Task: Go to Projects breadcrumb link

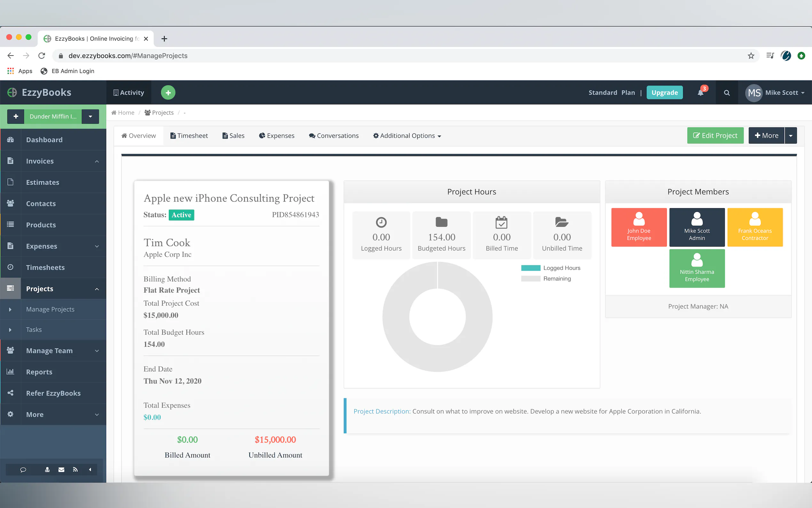Action: 159,113
